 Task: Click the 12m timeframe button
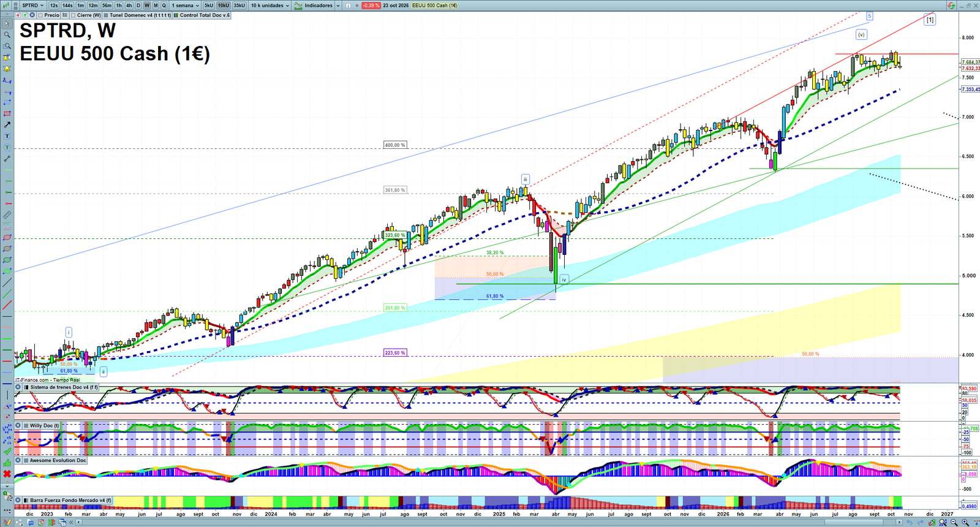tap(93, 6)
